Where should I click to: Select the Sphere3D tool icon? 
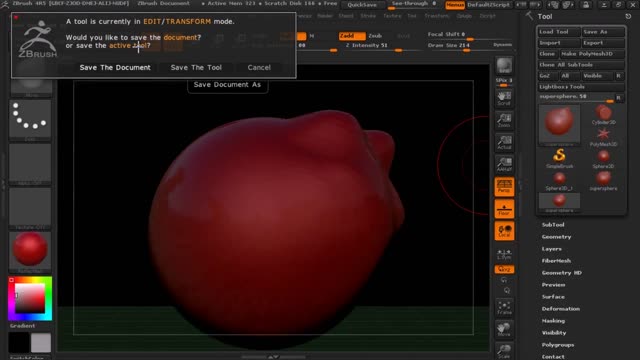[x=603, y=158]
